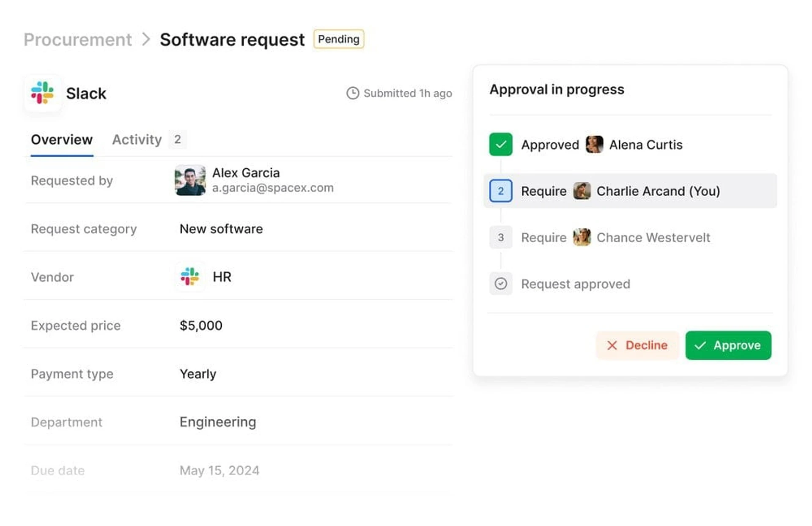The height and width of the screenshot is (526, 812).
Task: Click the Slack application name heading
Action: pyautogui.click(x=86, y=93)
